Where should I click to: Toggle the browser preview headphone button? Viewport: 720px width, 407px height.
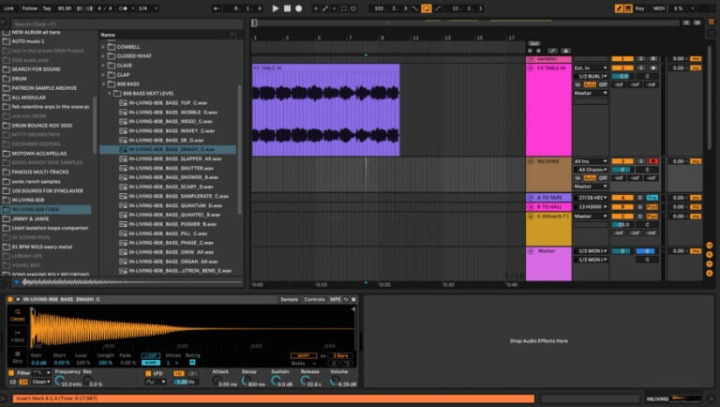click(17, 282)
